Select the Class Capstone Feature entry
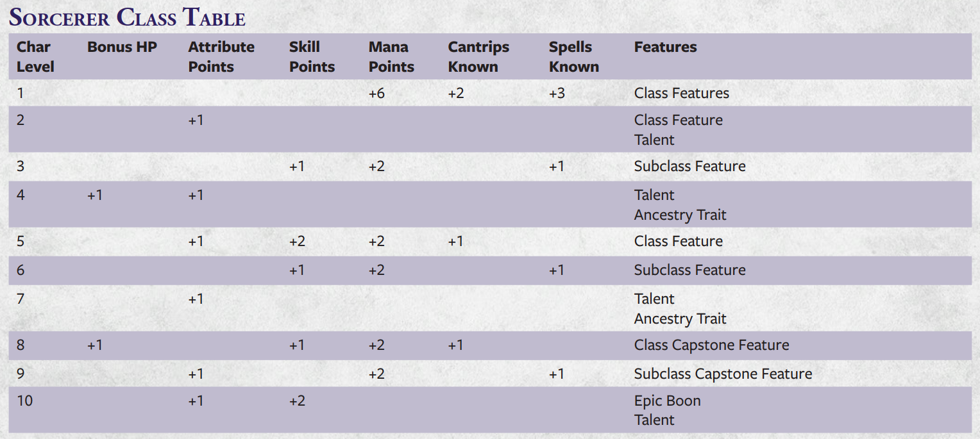The height and width of the screenshot is (439, 980). (x=712, y=345)
